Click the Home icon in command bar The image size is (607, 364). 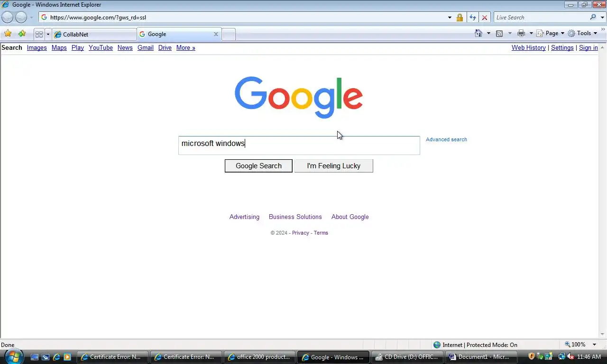click(x=478, y=33)
